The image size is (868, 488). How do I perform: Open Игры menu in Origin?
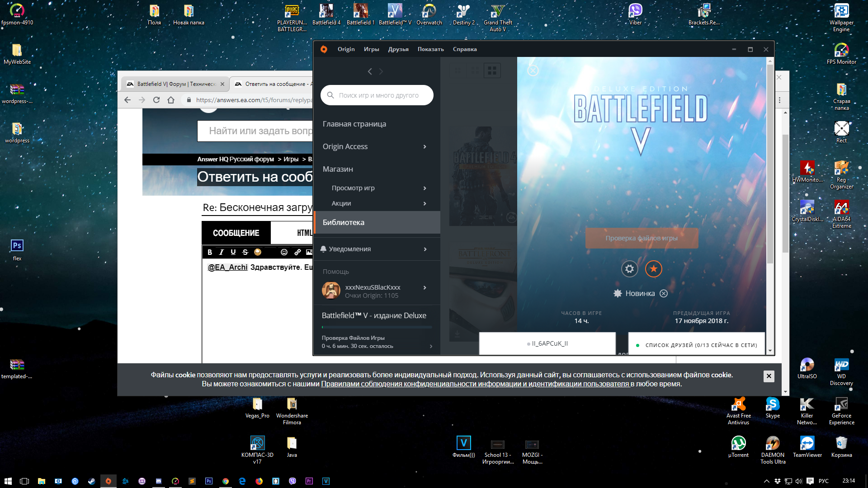tap(371, 49)
